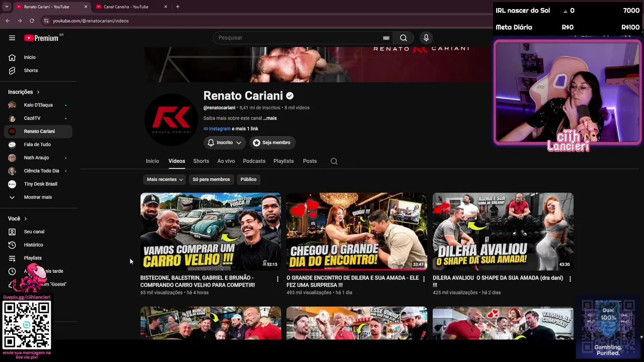Open video title Dilera Avaliou o Shape

pos(498,282)
